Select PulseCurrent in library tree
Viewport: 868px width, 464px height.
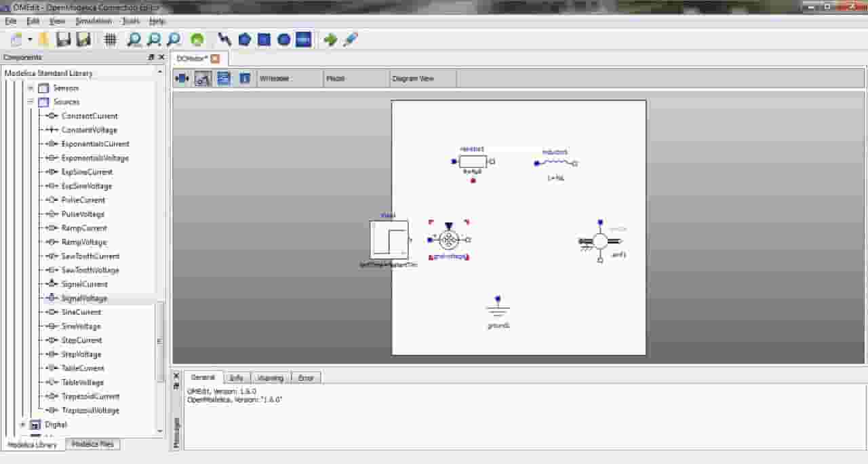click(83, 200)
